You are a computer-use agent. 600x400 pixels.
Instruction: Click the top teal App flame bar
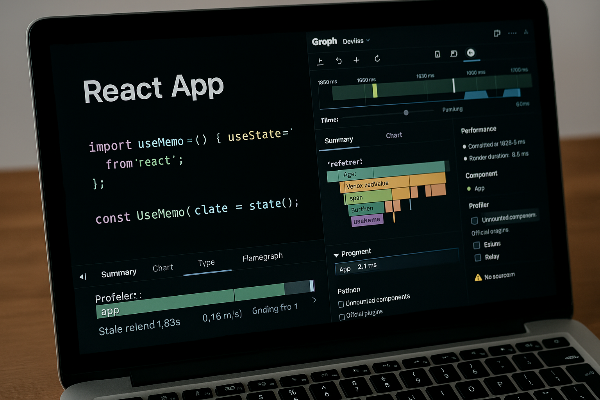pos(386,171)
